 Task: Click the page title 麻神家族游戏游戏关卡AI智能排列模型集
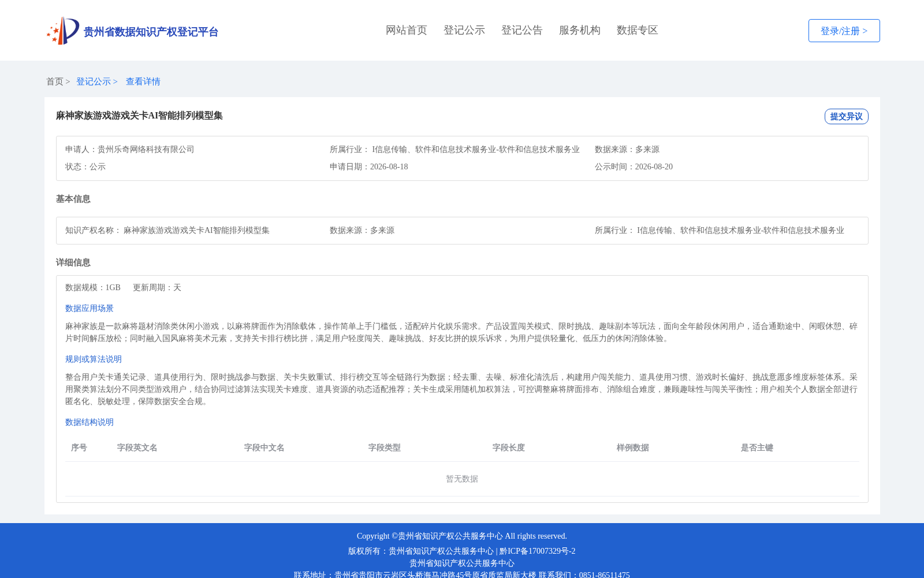[x=139, y=116]
